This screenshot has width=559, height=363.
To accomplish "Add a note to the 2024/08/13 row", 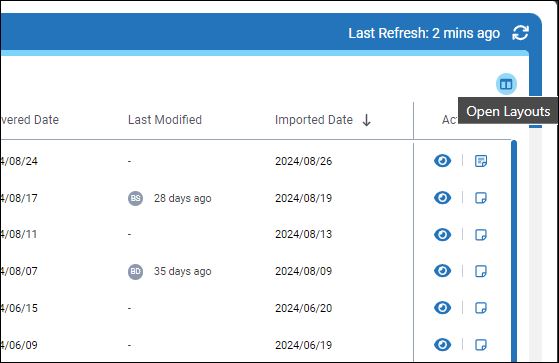I will click(481, 235).
